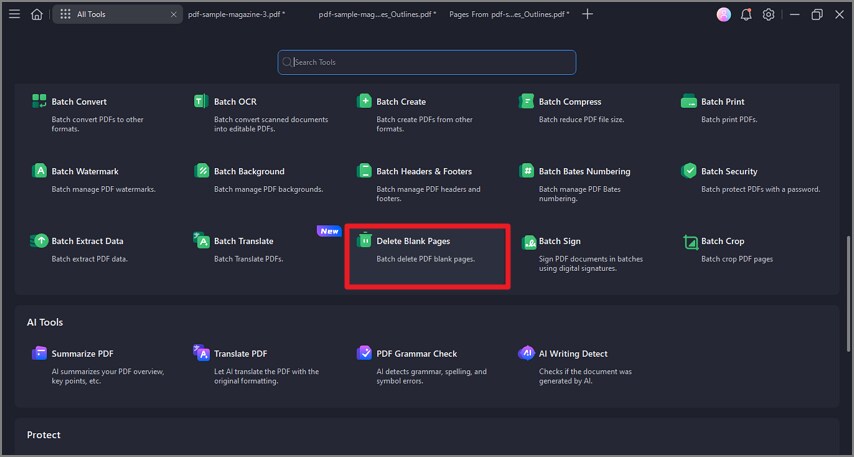Focus the Search Tools field
854x457 pixels.
point(426,62)
